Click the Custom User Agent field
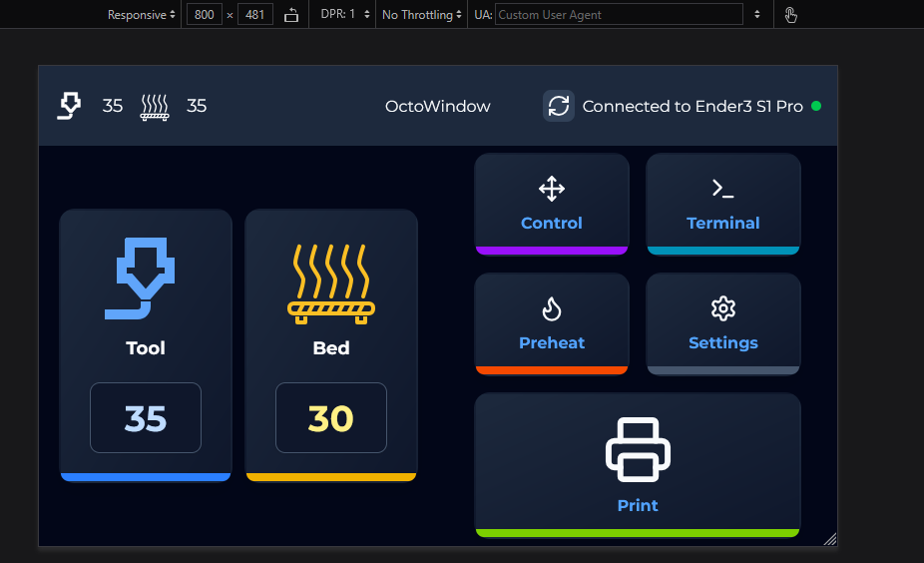 [x=619, y=15]
